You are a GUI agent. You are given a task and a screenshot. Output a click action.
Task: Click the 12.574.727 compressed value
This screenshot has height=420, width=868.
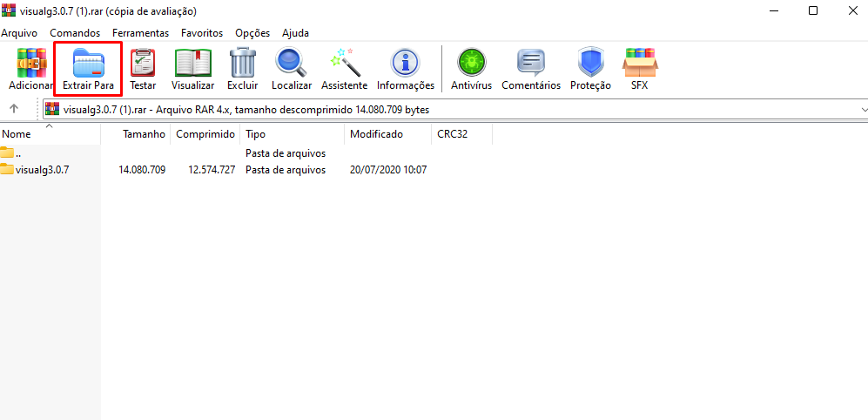pos(212,170)
